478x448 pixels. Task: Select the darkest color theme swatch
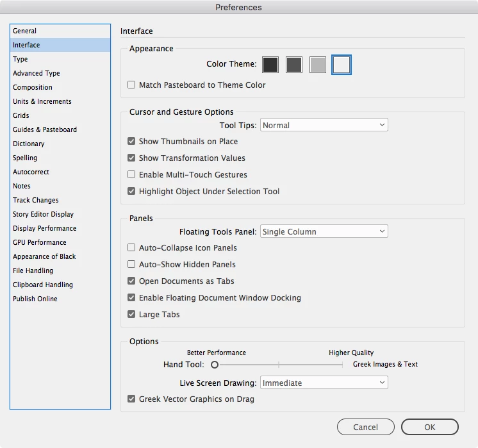click(270, 65)
